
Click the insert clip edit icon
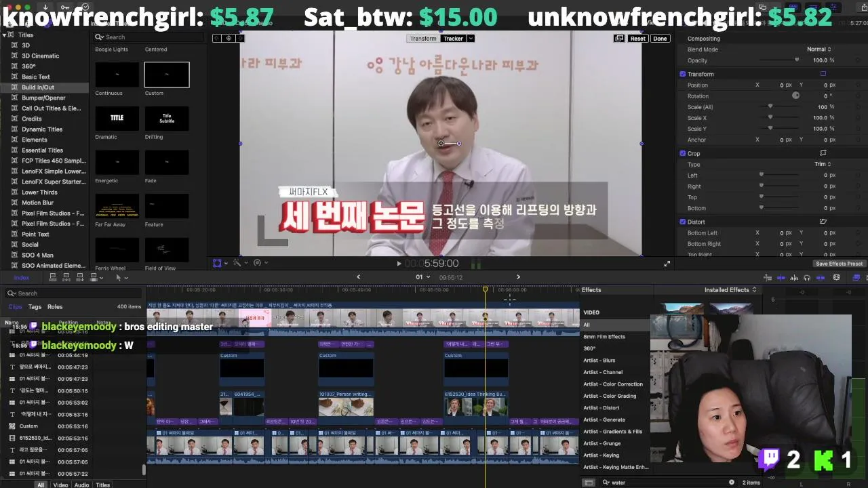[66, 277]
